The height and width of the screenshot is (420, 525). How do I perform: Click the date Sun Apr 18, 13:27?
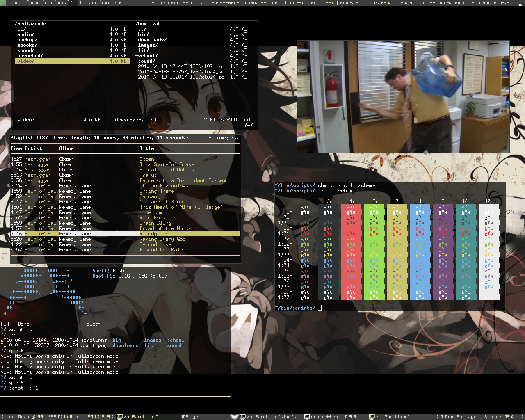click(491, 2)
